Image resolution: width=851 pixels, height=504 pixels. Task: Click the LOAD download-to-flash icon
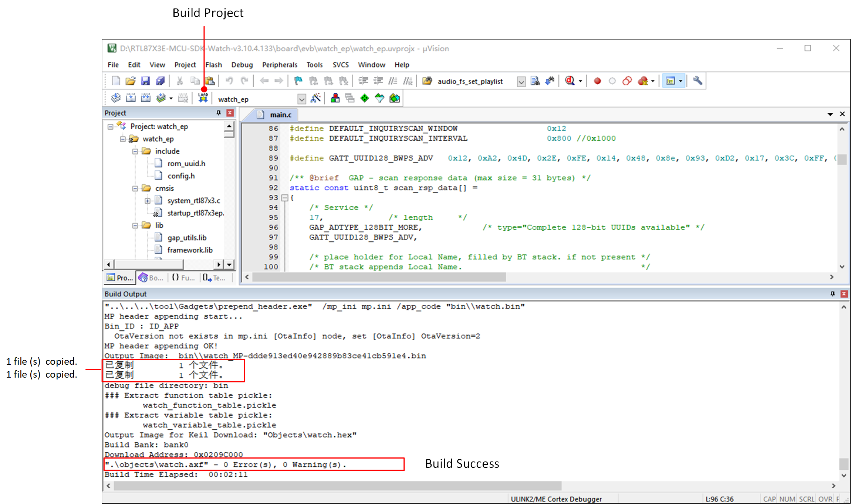(203, 98)
